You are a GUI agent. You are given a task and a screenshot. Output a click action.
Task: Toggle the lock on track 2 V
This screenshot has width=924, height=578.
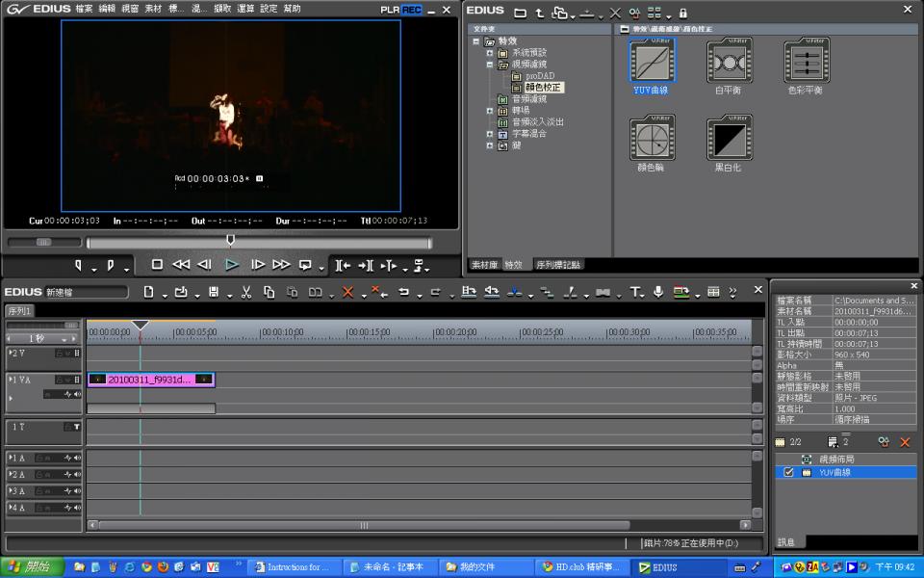60,354
